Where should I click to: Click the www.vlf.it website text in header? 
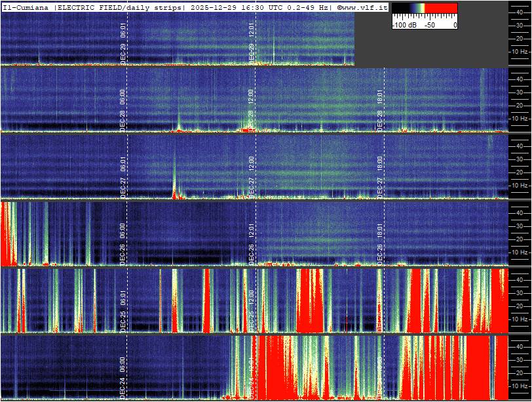364,7
